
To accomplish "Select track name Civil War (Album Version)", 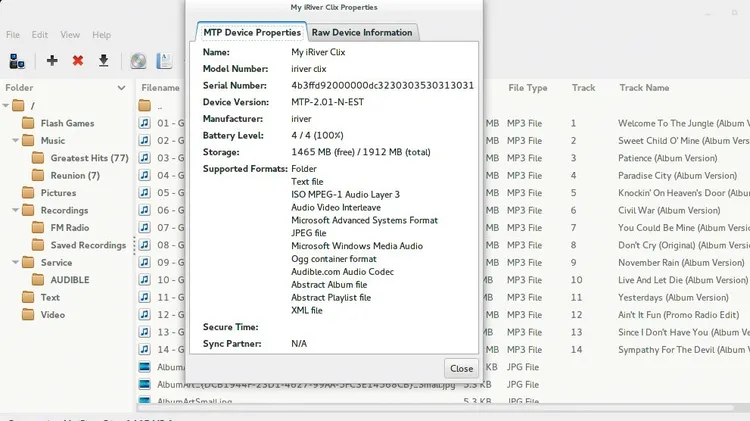I will point(669,210).
